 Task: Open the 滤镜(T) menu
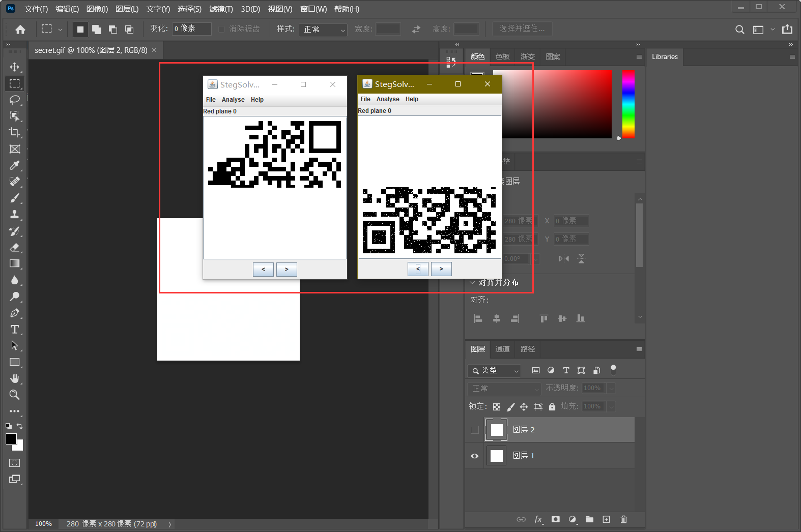[x=221, y=9]
